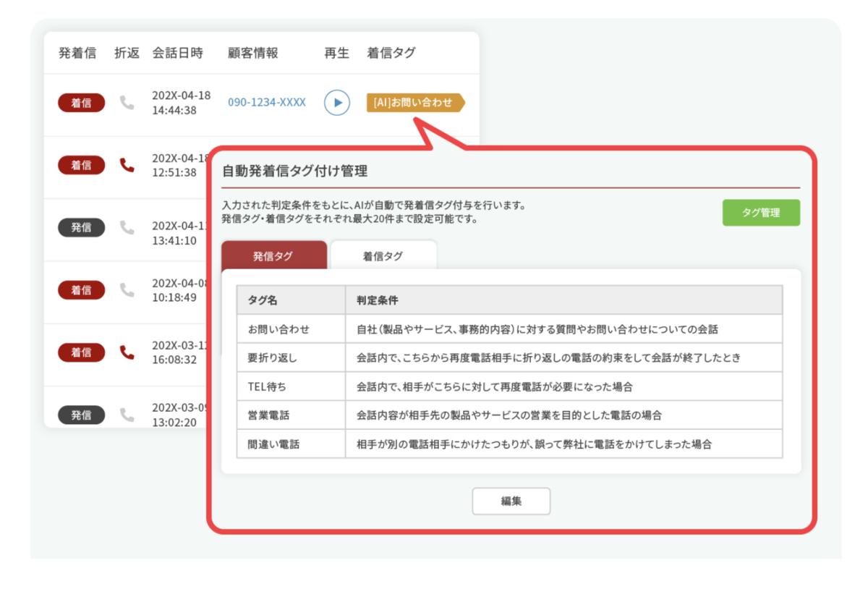The height and width of the screenshot is (610, 868).
Task: Switch to the 発信タグ tab
Action: point(273,256)
